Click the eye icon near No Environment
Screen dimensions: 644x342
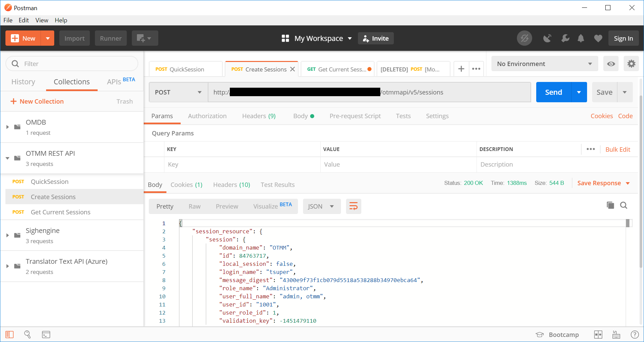pos(611,64)
